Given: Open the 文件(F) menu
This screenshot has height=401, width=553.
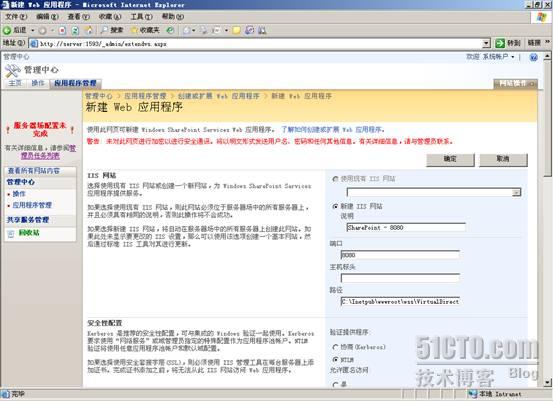Looking at the screenshot, I should pyautogui.click(x=16, y=17).
